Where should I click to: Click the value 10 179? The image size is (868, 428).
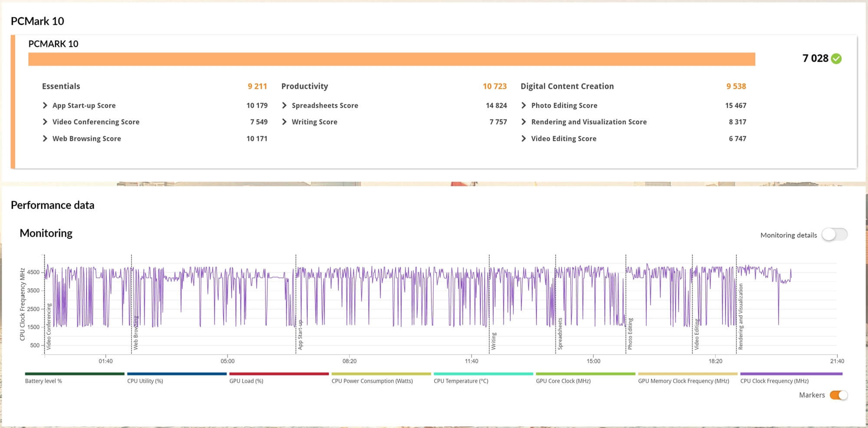point(257,105)
